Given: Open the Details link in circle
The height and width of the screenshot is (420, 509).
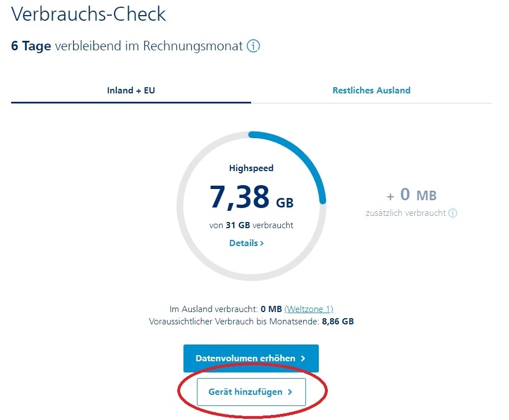Looking at the screenshot, I should pyautogui.click(x=246, y=243).
